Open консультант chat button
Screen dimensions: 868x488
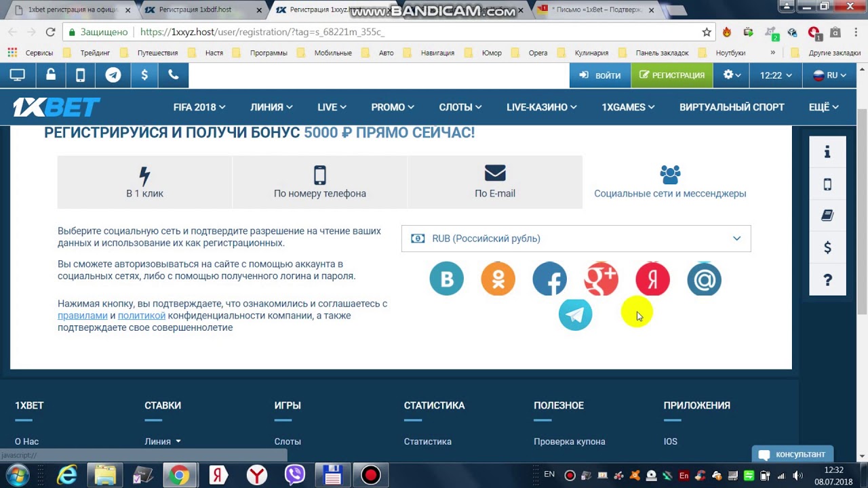(x=793, y=454)
